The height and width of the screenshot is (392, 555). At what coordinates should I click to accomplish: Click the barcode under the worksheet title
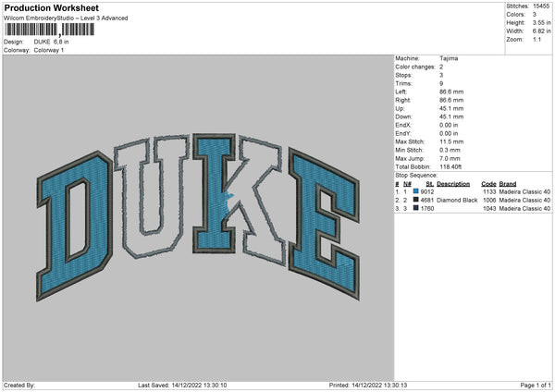[x=49, y=30]
